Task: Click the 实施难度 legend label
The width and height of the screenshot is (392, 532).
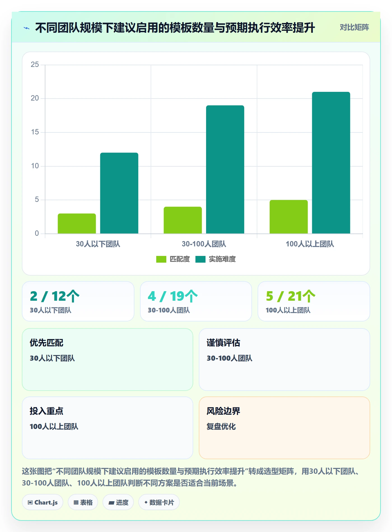Action: click(x=222, y=259)
